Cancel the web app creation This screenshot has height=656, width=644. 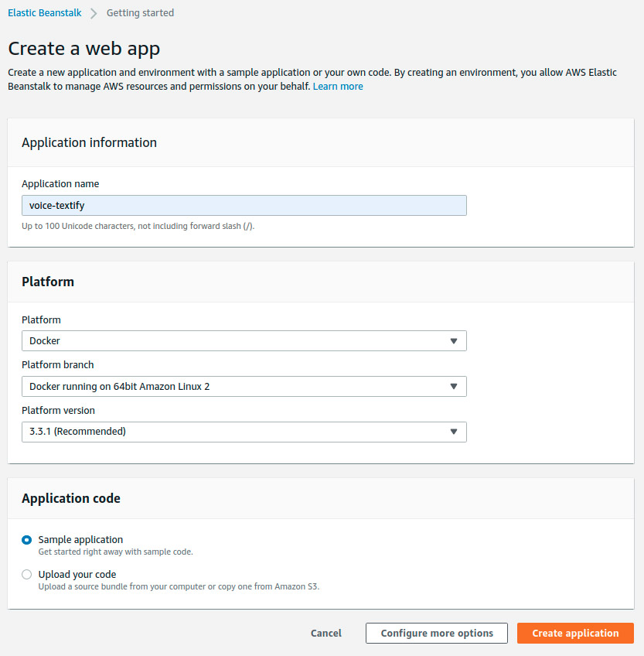(x=325, y=633)
